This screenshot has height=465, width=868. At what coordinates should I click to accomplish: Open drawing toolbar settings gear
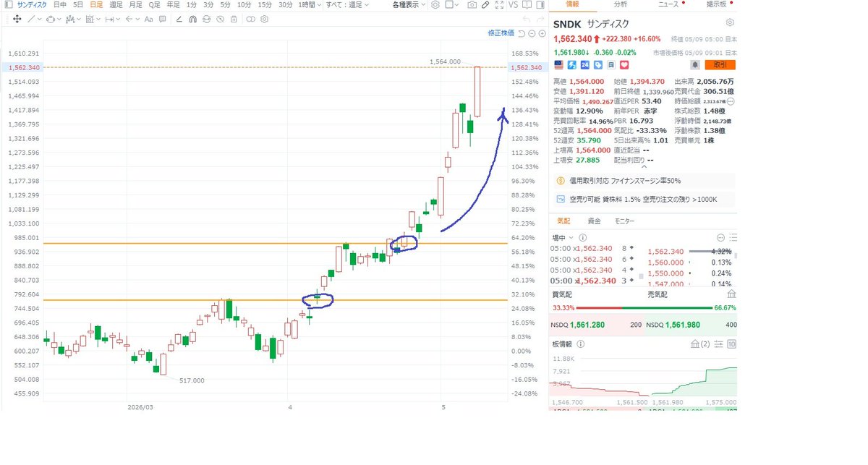[265, 19]
